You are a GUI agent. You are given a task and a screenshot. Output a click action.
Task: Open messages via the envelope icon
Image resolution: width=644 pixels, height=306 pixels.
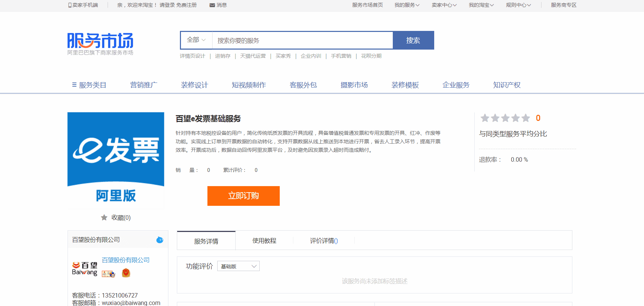tap(212, 5)
